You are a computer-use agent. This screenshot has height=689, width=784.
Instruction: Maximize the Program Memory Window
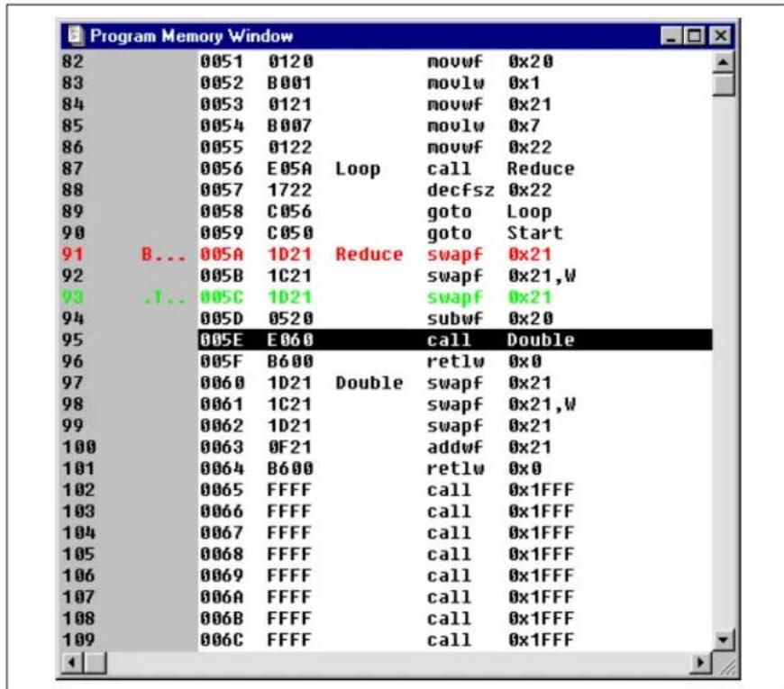tap(694, 36)
